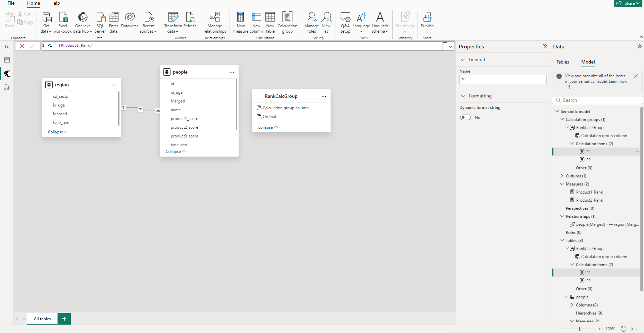Open Q&A setup
The image size is (644, 333).
(345, 22)
